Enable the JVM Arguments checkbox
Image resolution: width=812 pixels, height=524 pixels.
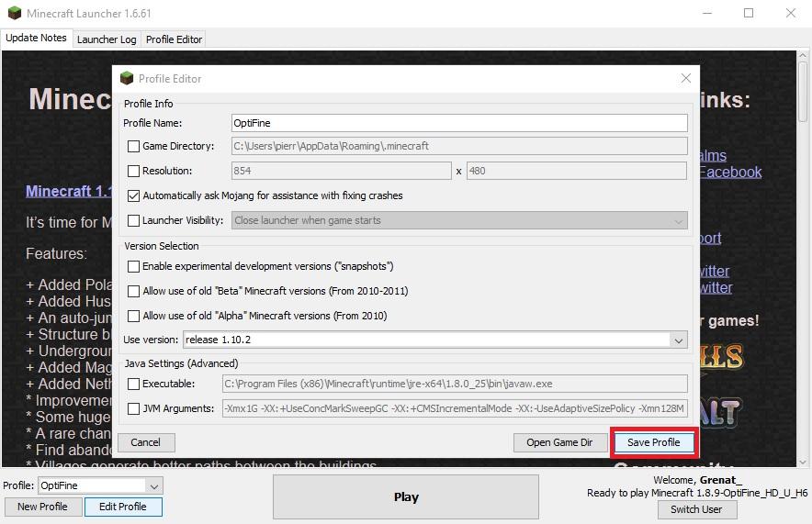(x=133, y=408)
